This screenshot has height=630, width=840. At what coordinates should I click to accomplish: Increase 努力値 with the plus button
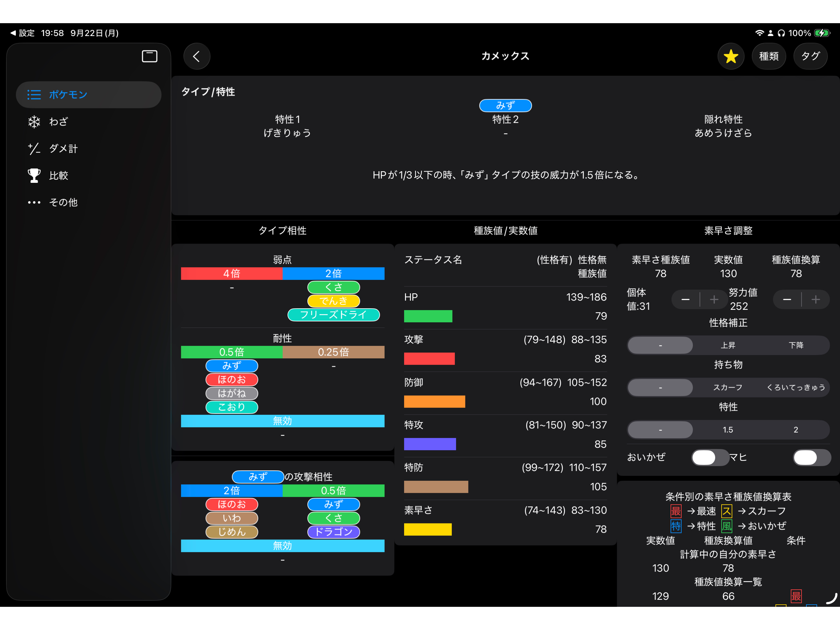[x=816, y=299]
